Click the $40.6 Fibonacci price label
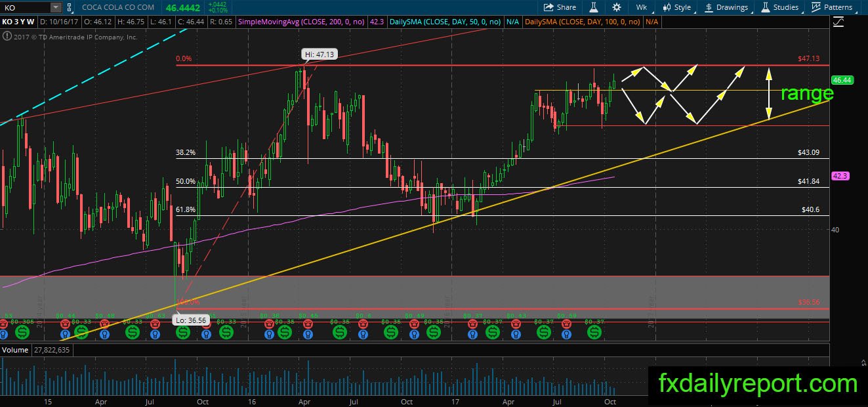Image resolution: width=868 pixels, height=407 pixels. pyautogui.click(x=811, y=209)
